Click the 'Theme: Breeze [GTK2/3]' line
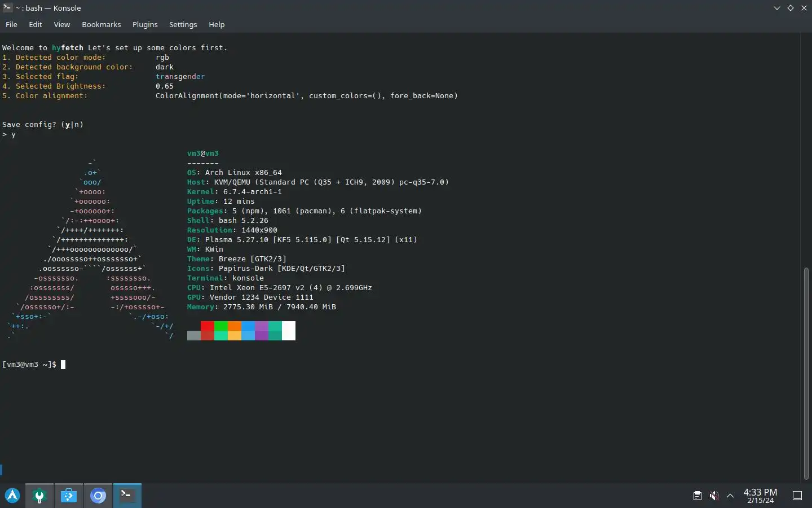Screen dimensions: 812x508 237,259
